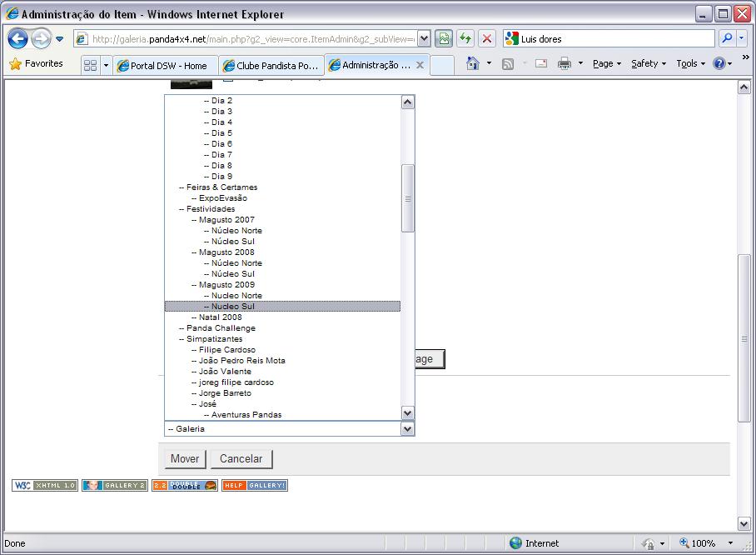
Task: Open the search provider dropdown arrow
Action: tap(742, 38)
